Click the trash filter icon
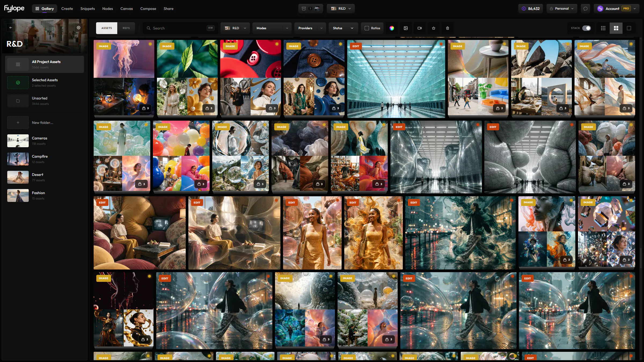 point(448,28)
